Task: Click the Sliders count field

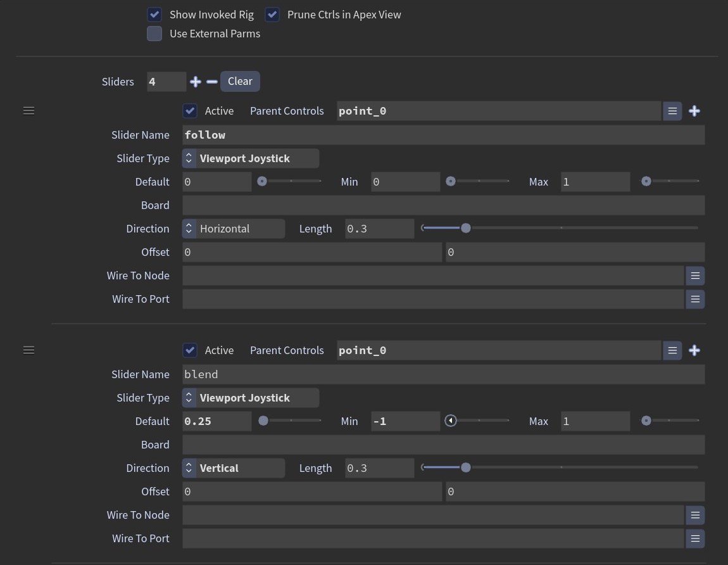Action: click(x=166, y=82)
